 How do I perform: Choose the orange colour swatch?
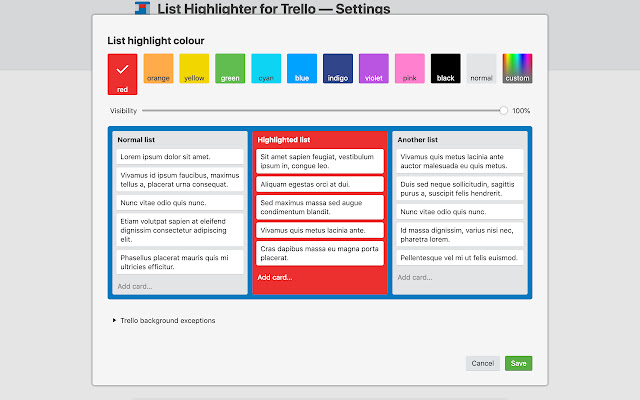coord(158,69)
